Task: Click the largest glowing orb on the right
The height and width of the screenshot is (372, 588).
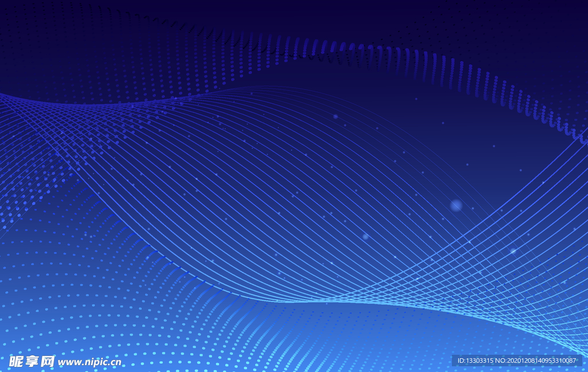Action: click(456, 205)
